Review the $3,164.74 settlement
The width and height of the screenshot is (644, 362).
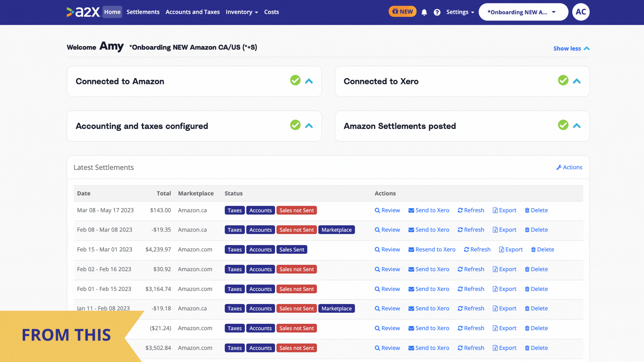[387, 289]
